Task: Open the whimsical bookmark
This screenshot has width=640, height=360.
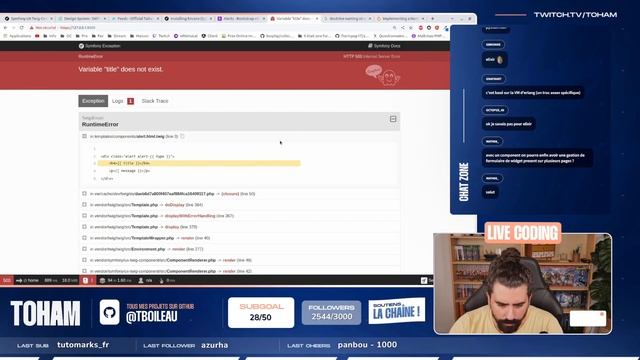Action: click(x=186, y=36)
